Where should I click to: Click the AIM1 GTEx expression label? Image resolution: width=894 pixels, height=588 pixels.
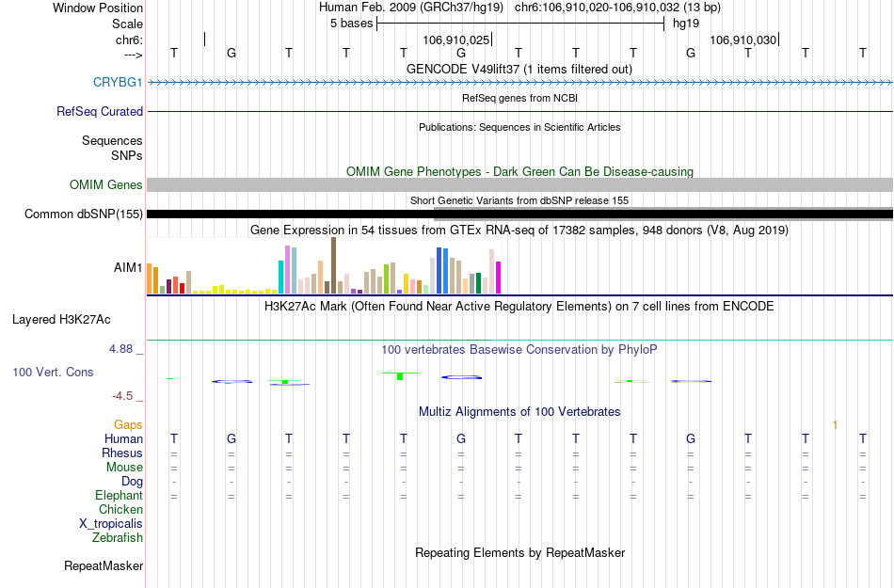[x=128, y=267]
